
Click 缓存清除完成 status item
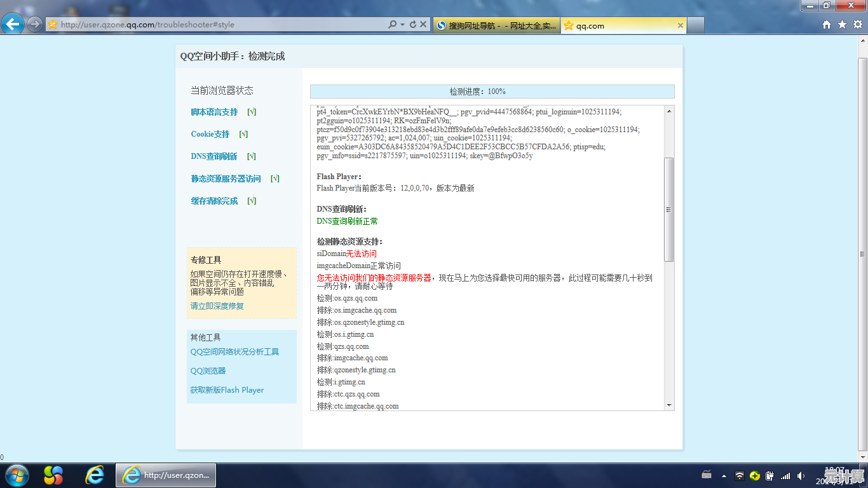click(x=214, y=201)
